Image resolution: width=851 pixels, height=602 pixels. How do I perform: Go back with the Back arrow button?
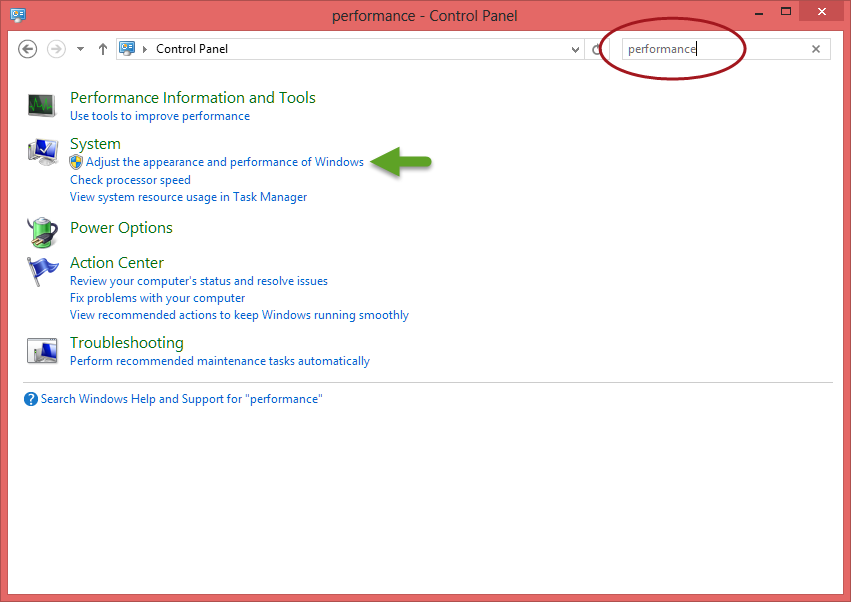(x=27, y=49)
